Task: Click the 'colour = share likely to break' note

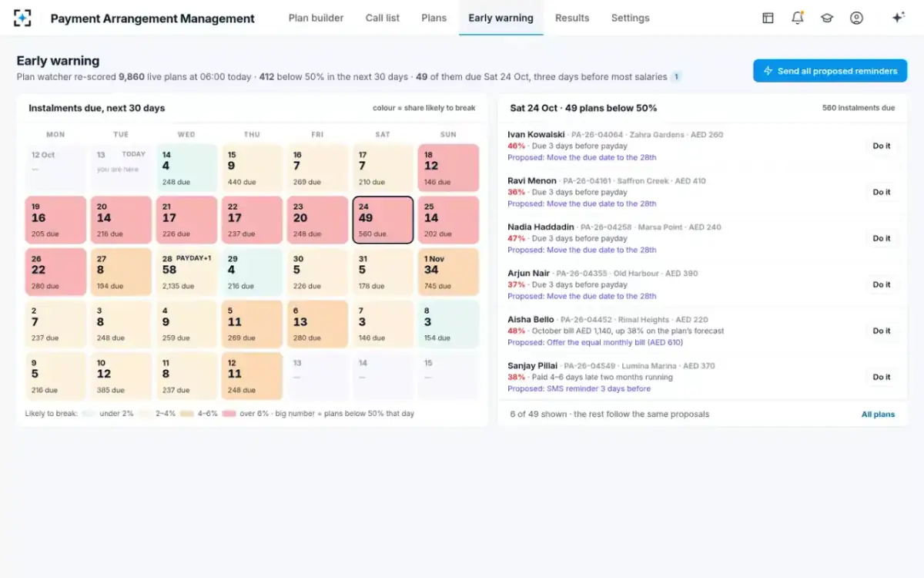Action: [424, 108]
